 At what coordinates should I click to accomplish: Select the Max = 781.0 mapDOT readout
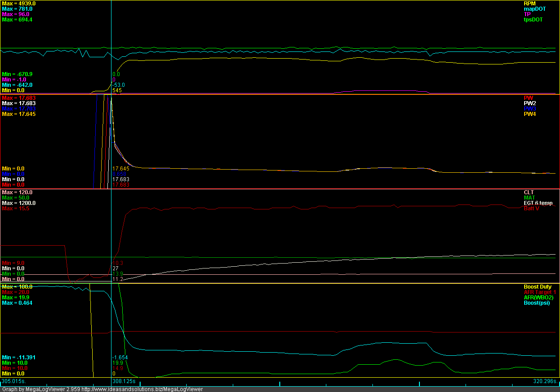tap(17, 9)
